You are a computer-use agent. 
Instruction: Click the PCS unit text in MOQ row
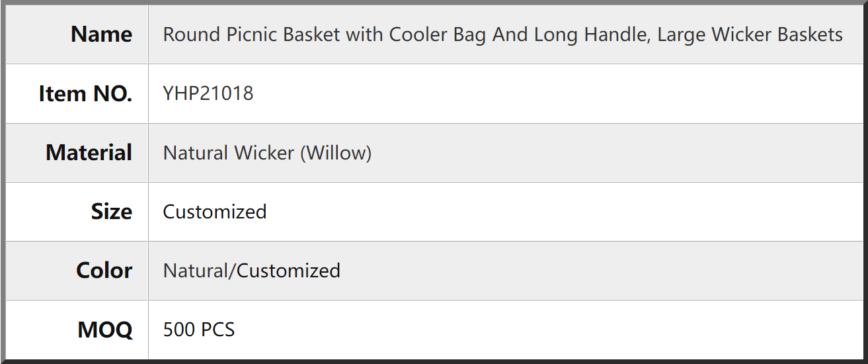point(217,330)
